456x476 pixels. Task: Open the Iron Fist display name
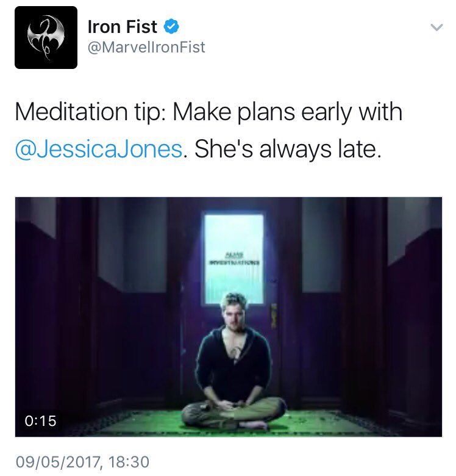click(122, 27)
